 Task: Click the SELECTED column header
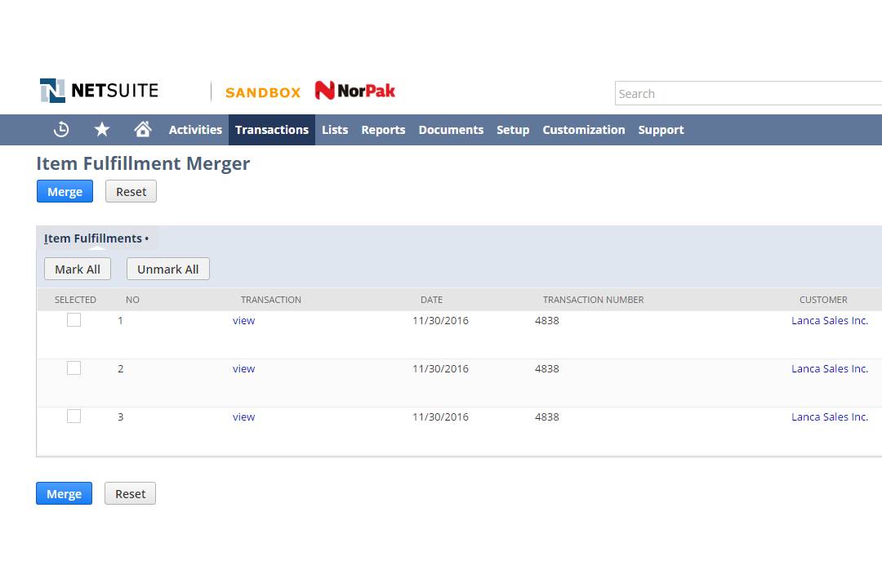(75, 300)
